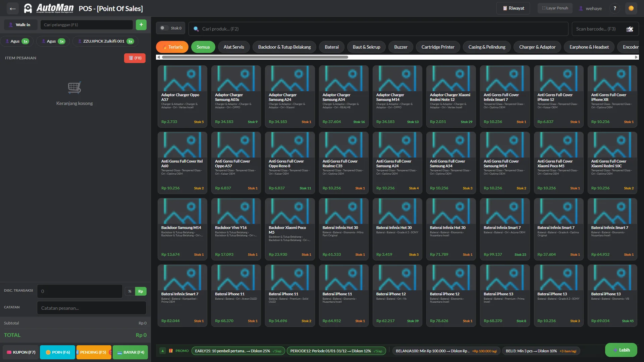Screen dimensions: 644x362
Task: Select Rp discount mode
Action: tap(141, 291)
